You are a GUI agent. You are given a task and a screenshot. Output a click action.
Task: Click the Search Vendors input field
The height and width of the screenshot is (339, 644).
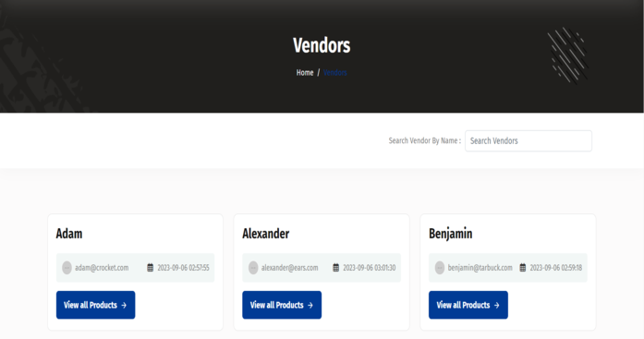(x=529, y=140)
